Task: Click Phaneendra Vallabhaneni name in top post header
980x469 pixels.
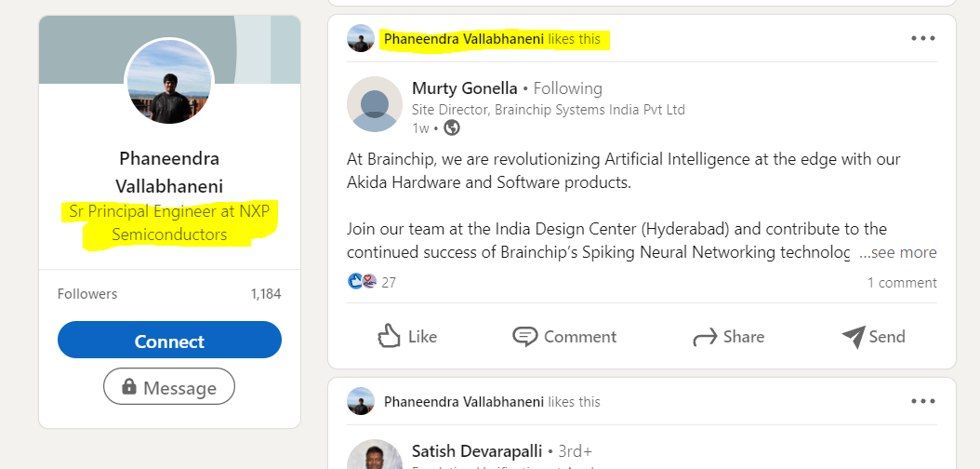Action: 463,39
